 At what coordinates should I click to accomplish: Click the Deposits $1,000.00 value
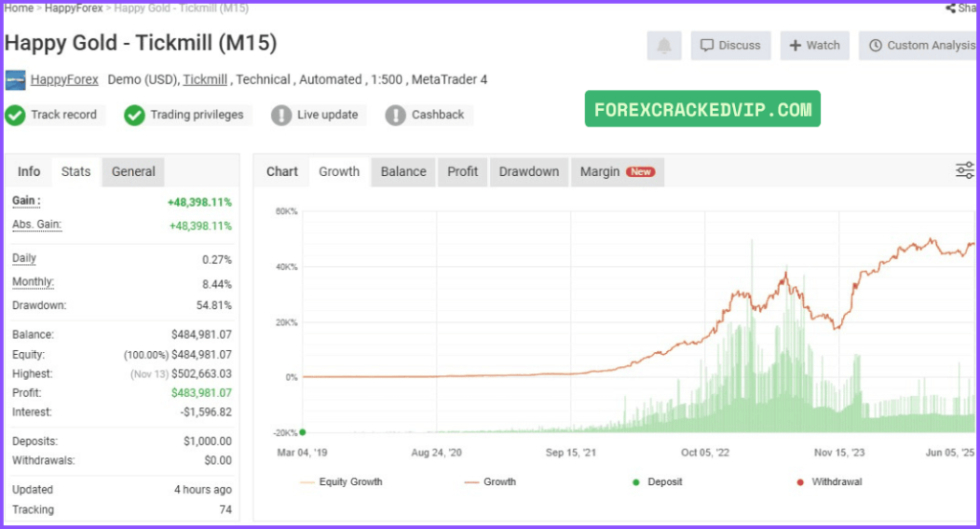click(208, 441)
